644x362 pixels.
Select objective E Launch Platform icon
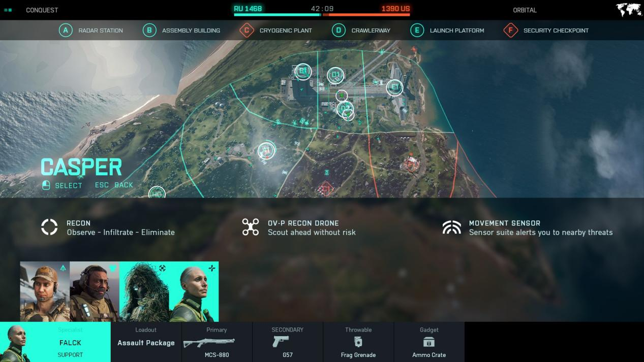tap(417, 30)
